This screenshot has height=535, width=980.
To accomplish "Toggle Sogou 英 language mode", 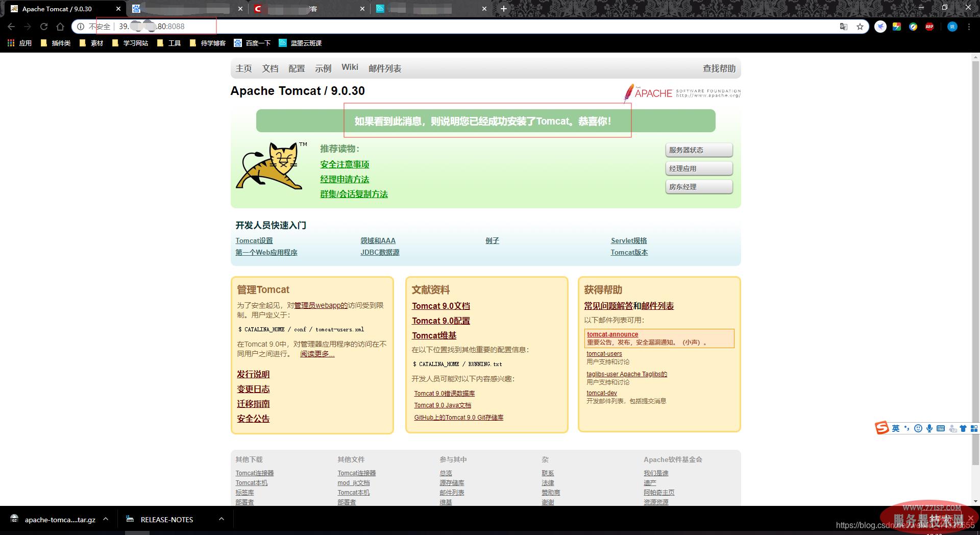I will [x=896, y=428].
